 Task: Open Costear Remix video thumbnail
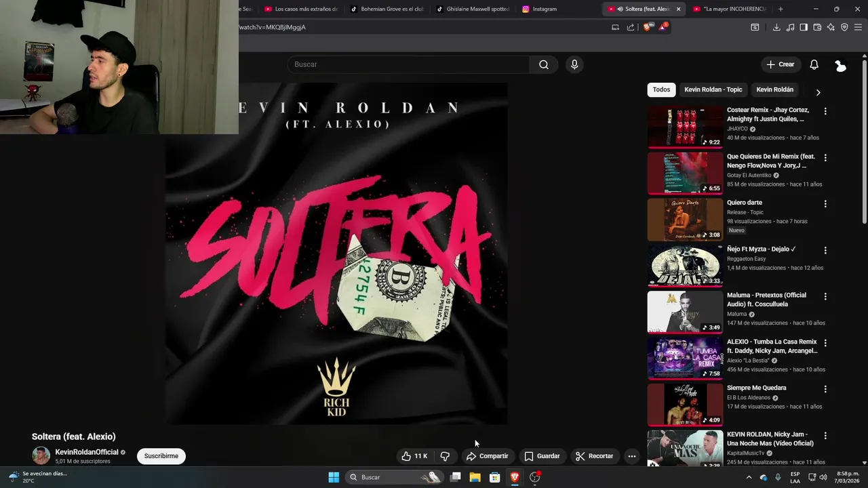[x=685, y=127]
